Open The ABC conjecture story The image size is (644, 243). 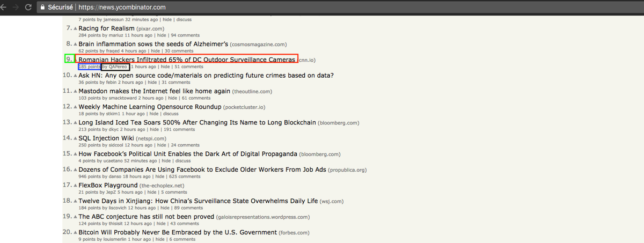pos(147,217)
